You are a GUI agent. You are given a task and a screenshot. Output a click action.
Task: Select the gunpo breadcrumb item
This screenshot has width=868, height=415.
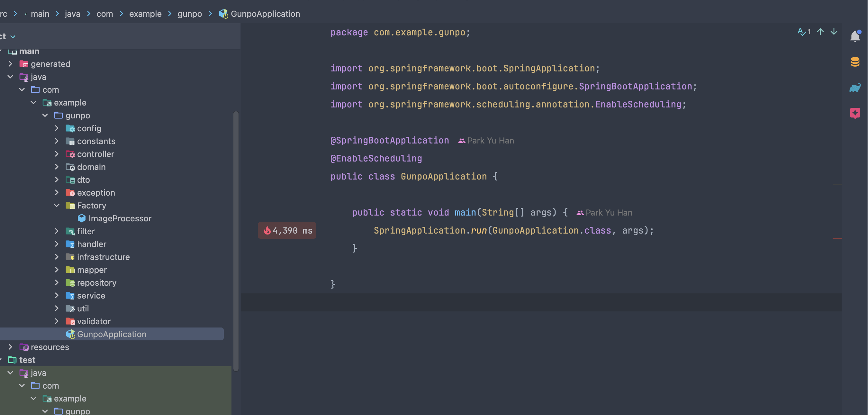[190, 14]
